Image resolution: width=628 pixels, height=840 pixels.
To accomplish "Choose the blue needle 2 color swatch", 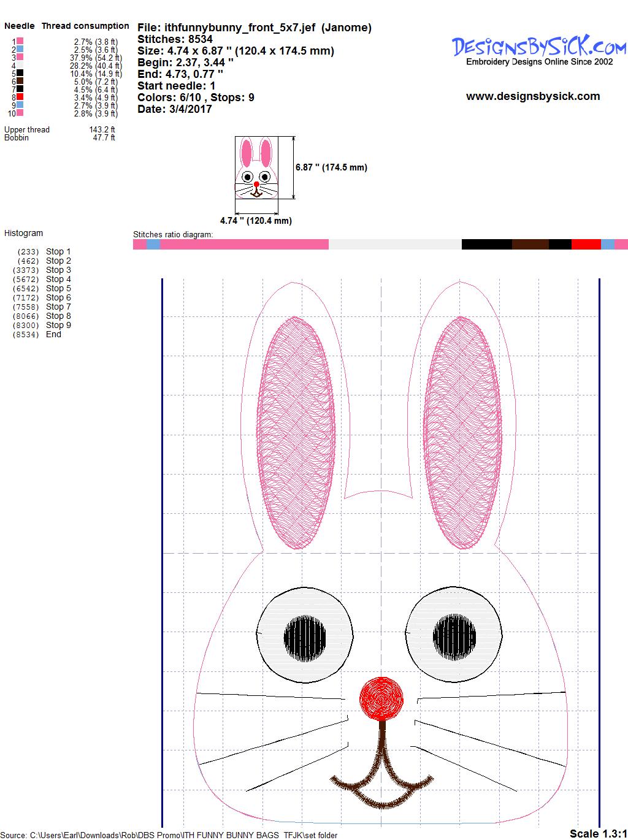I will click(20, 49).
